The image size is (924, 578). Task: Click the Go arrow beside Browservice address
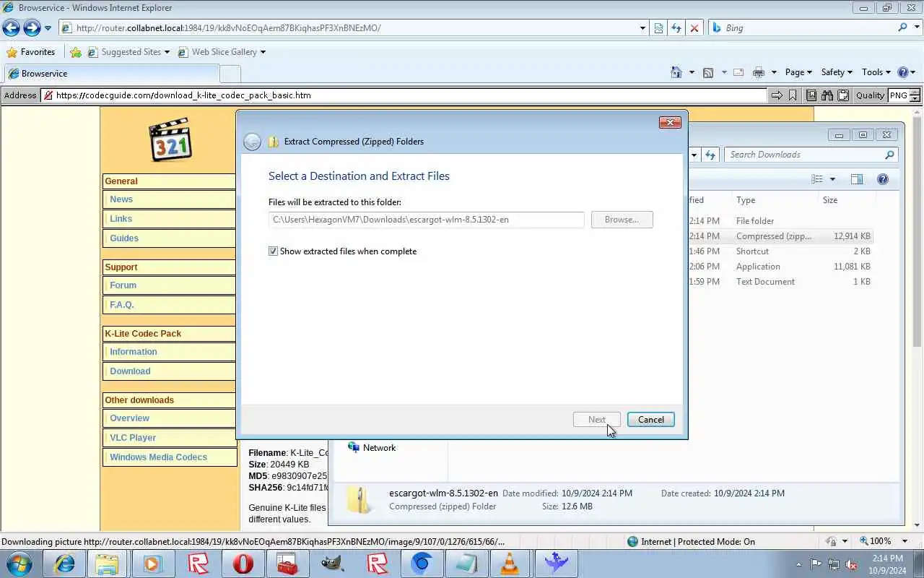(x=777, y=95)
